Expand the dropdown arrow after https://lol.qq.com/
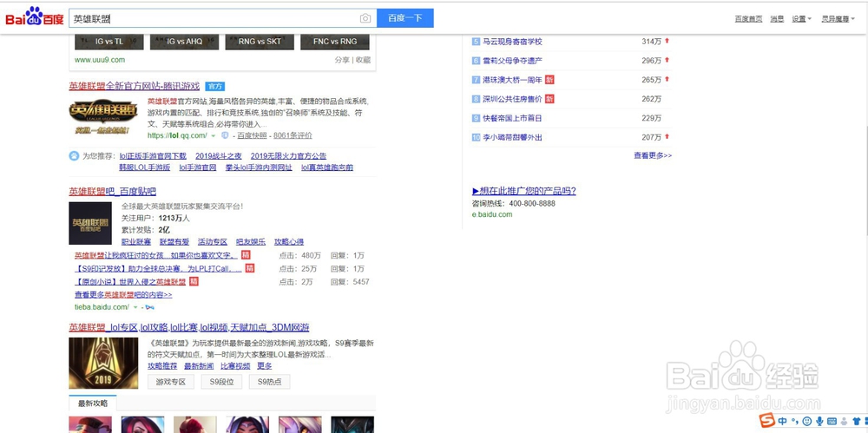The image size is (868, 433). [x=214, y=135]
